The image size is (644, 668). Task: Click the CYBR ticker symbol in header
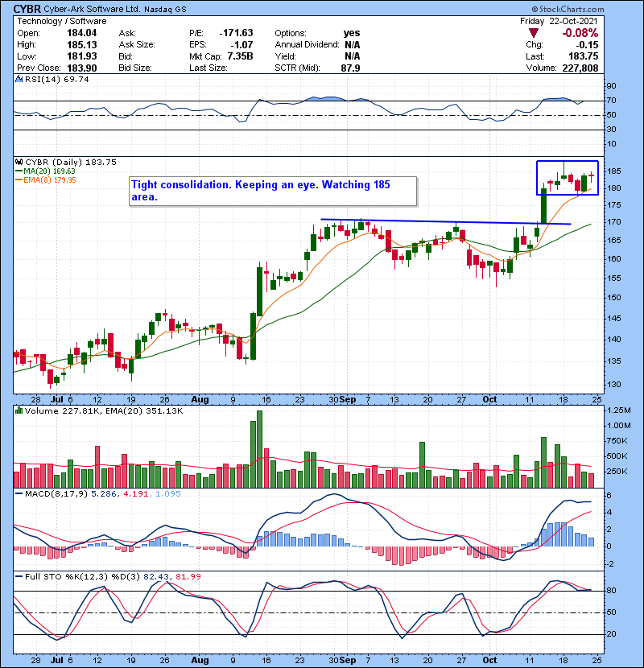(x=27, y=9)
